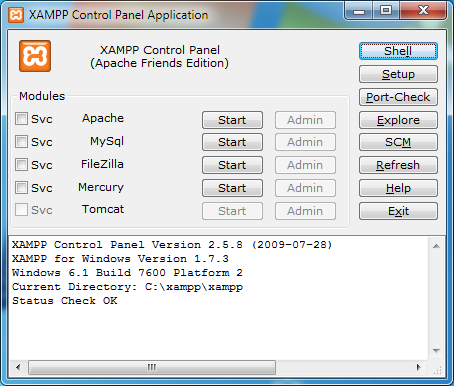Click the Exit button
Viewport: 454px width, 386px height.
[398, 211]
